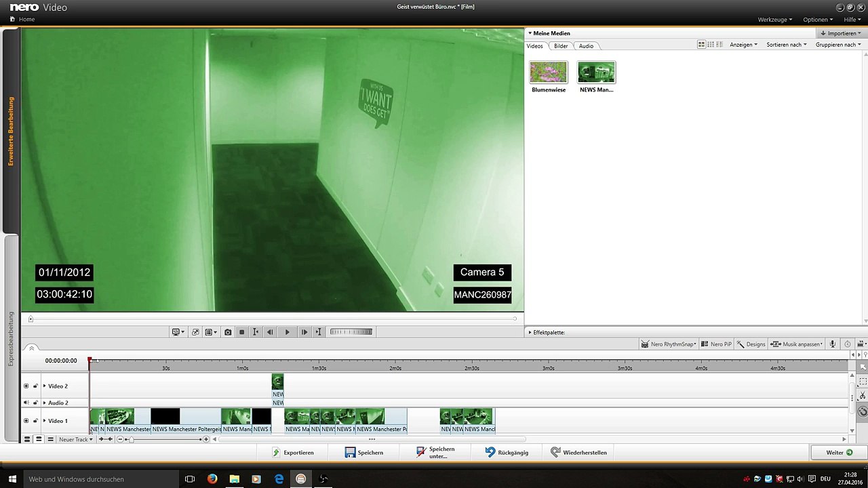The image size is (868, 488).
Task: Expand the Video 1 track
Action: [45, 421]
